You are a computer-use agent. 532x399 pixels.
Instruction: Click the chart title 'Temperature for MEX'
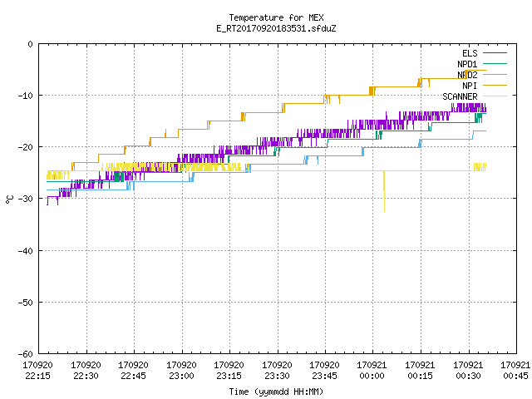click(x=276, y=17)
